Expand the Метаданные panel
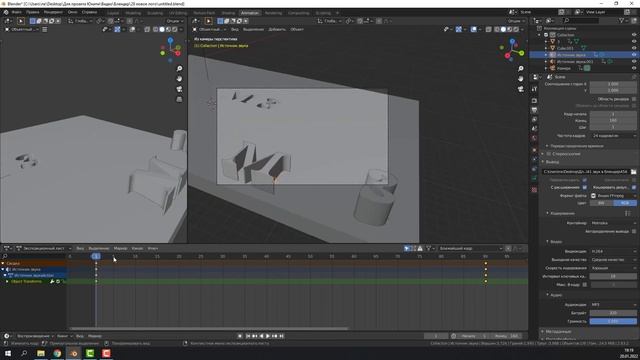This screenshot has width=640, height=360. pos(558,331)
